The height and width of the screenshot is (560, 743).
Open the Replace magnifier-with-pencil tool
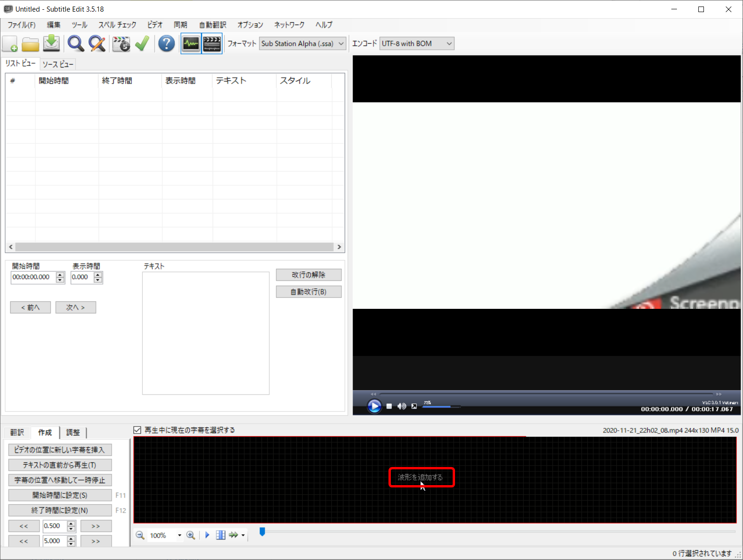point(97,44)
